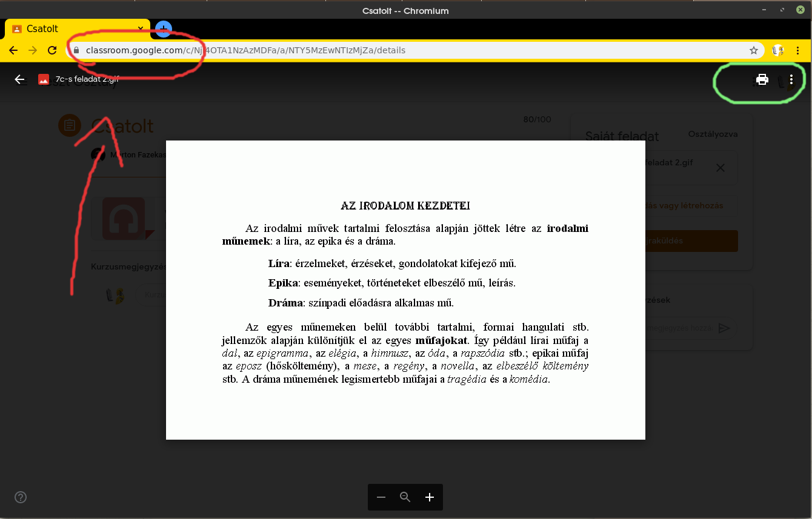Viewport: 812px width, 519px height.
Task: View site info via the lock icon
Action: click(76, 51)
